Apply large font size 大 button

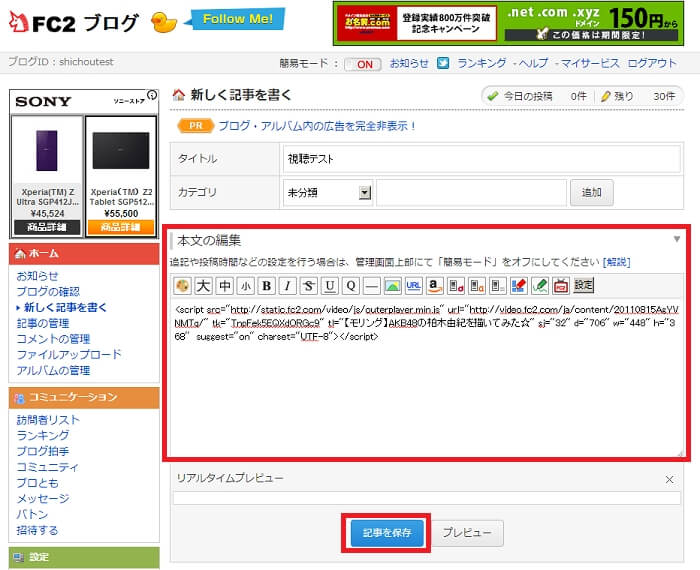click(203, 286)
